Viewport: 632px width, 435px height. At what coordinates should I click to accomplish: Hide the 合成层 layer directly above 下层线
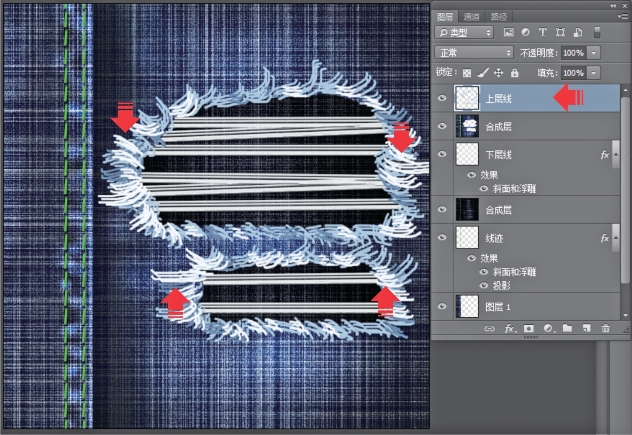click(x=442, y=126)
